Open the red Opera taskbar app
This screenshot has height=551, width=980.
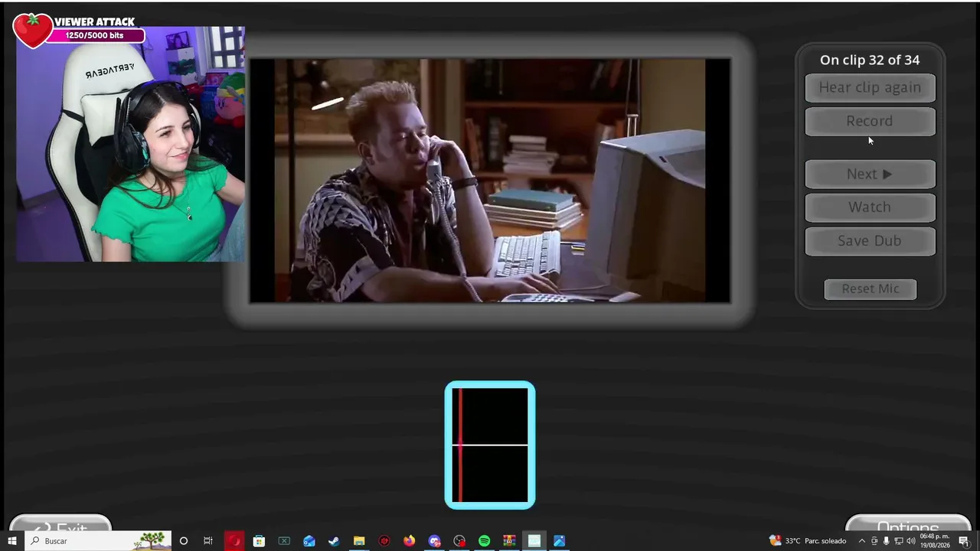[234, 541]
